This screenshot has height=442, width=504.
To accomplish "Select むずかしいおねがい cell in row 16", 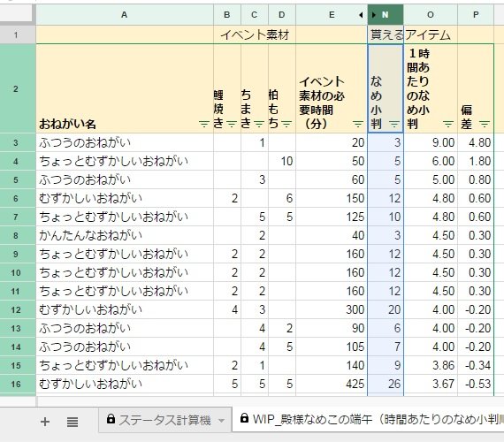I will point(125,385).
